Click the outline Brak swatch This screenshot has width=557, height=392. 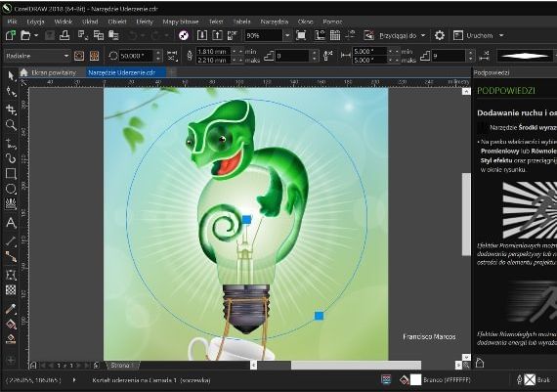click(x=530, y=380)
